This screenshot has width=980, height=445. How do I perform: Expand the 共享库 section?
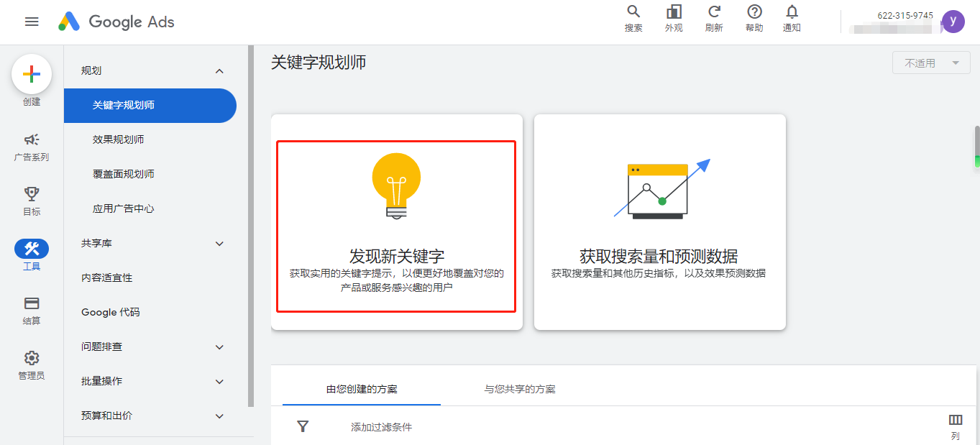(x=220, y=244)
